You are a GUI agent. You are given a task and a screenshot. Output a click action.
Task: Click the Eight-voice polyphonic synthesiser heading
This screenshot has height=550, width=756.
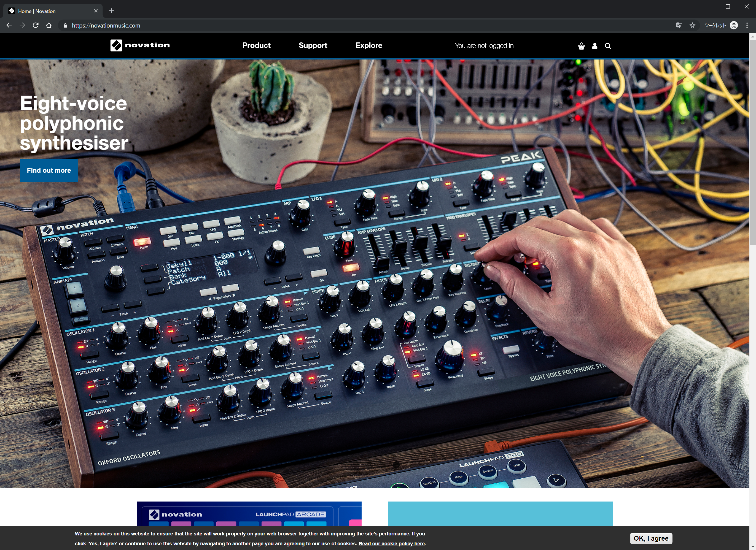pyautogui.click(x=74, y=123)
